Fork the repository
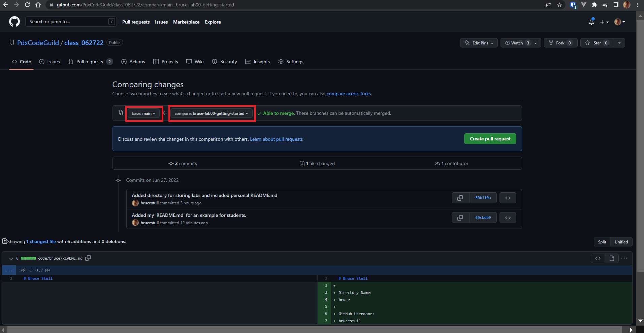Image resolution: width=644 pixels, height=333 pixels. tap(560, 43)
